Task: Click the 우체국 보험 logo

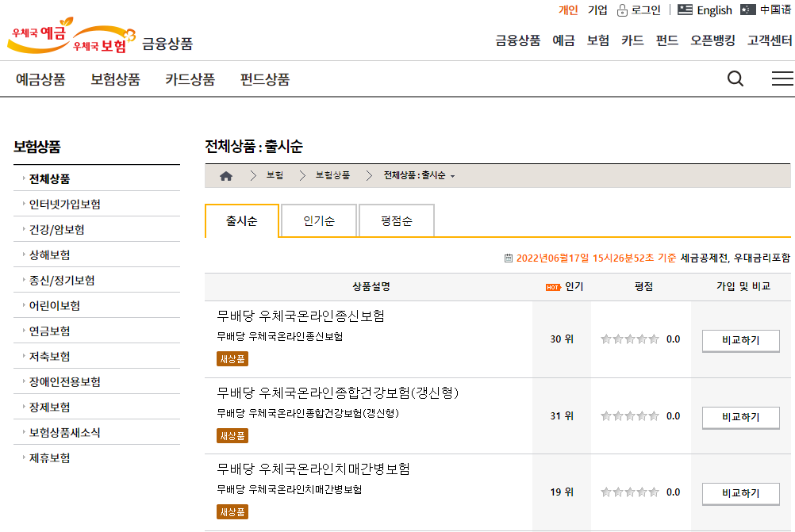Action: (104, 40)
